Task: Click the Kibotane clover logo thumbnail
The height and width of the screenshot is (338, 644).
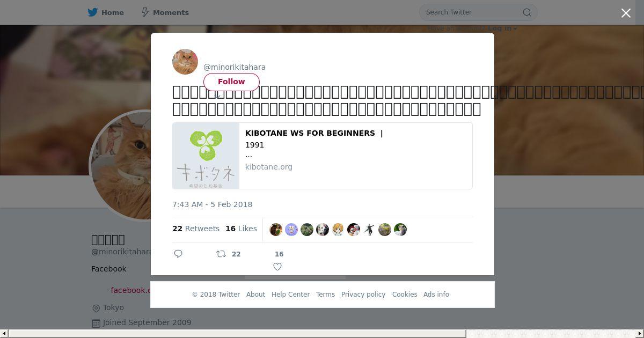Action: 206,156
